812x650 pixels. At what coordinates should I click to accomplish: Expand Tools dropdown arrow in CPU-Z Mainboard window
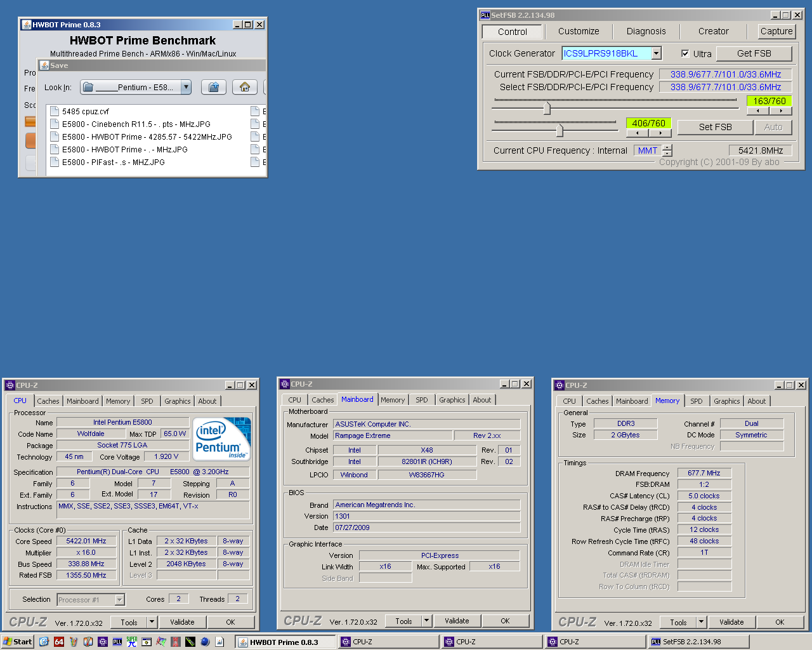[426, 621]
